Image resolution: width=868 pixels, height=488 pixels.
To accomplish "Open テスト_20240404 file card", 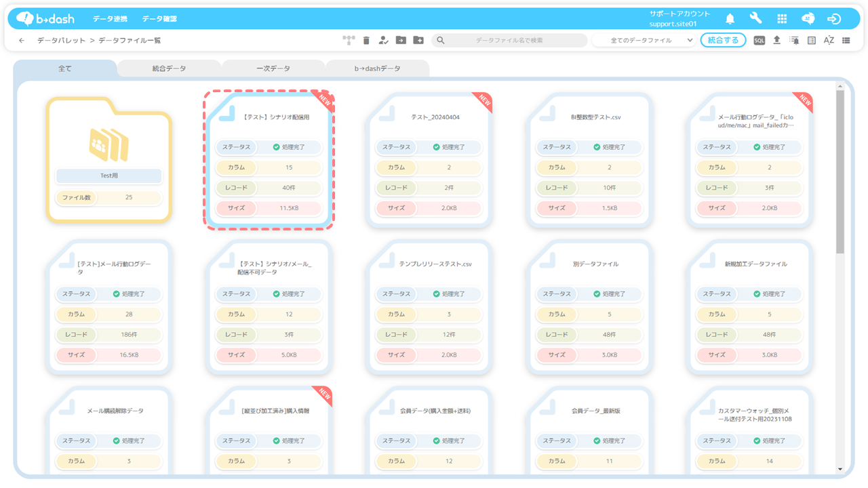I will (429, 160).
